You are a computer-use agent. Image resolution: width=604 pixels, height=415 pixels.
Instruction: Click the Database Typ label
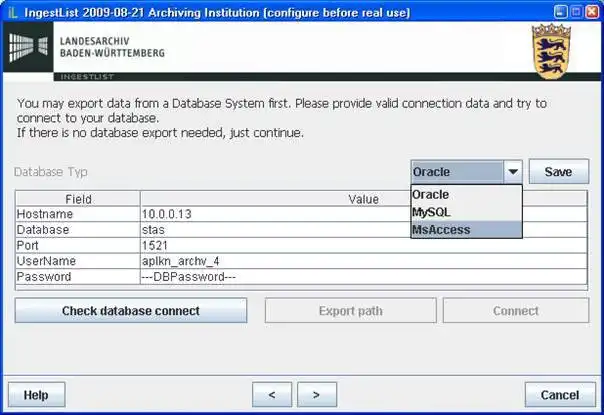(x=51, y=171)
